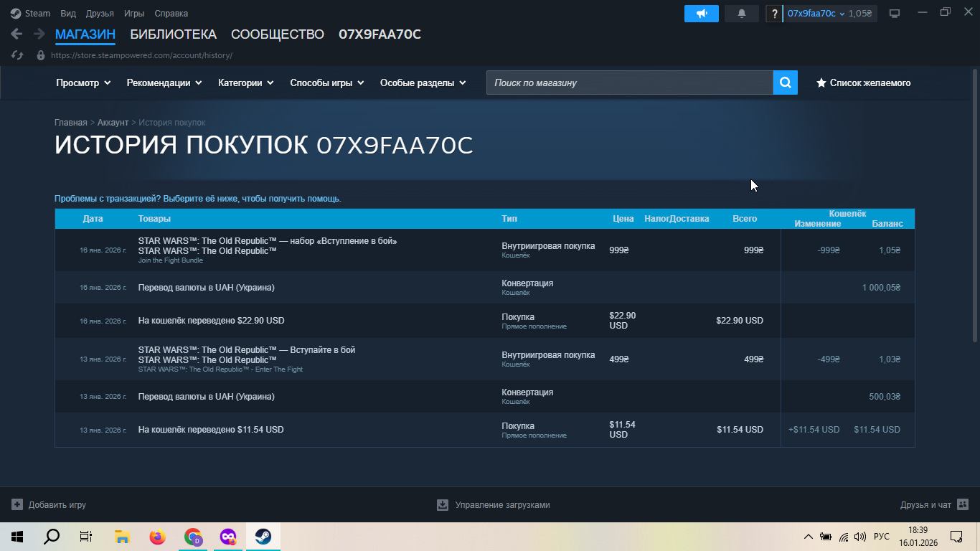
Task: Expand the Просмотр store menu
Action: 83,83
